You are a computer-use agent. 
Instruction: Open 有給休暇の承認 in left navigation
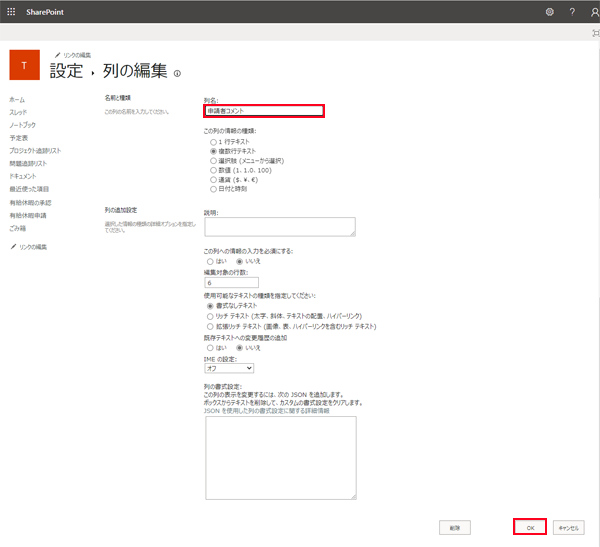click(x=30, y=202)
